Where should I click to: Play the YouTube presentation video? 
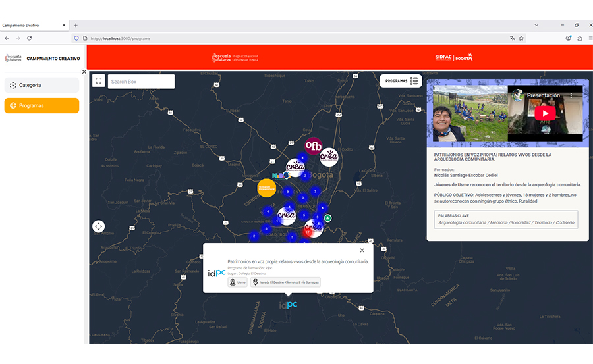point(544,113)
